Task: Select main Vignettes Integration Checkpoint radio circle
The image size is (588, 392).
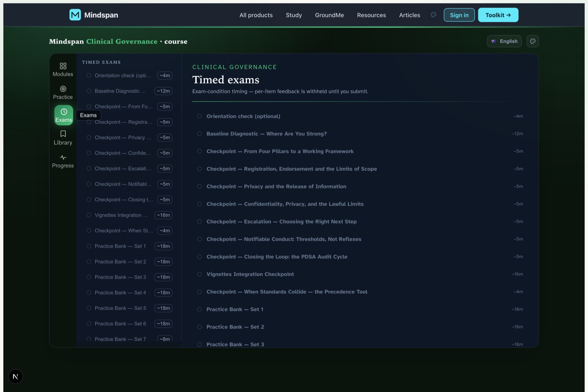Action: tap(200, 274)
